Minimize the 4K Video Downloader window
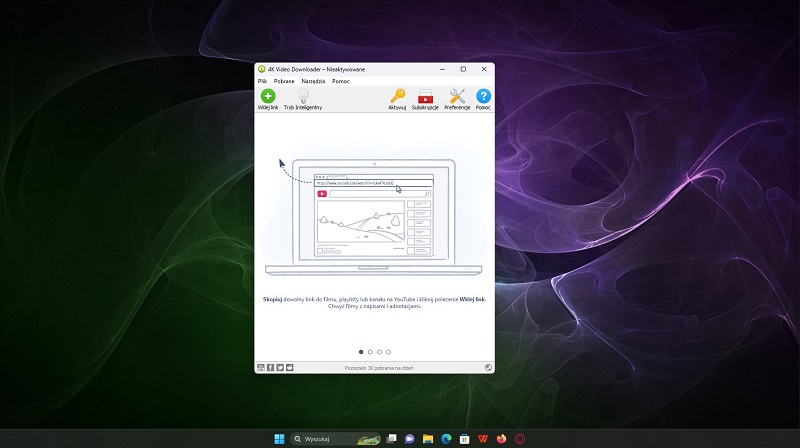Screen dimensions: 800x448 [x=442, y=69]
